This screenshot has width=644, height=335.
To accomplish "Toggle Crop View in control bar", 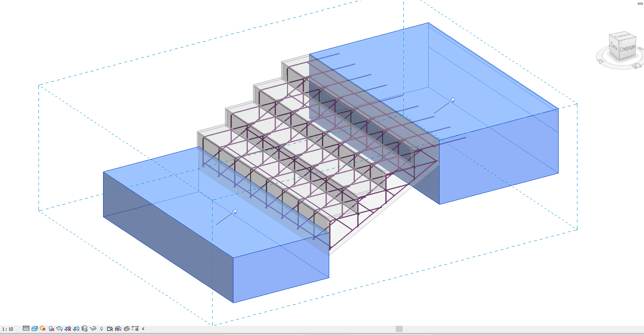I will pyautogui.click(x=68, y=329).
